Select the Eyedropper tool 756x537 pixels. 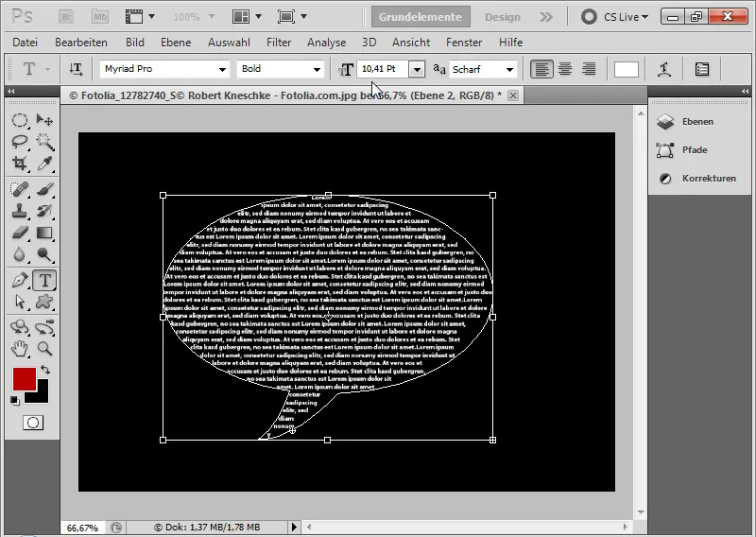tap(44, 164)
